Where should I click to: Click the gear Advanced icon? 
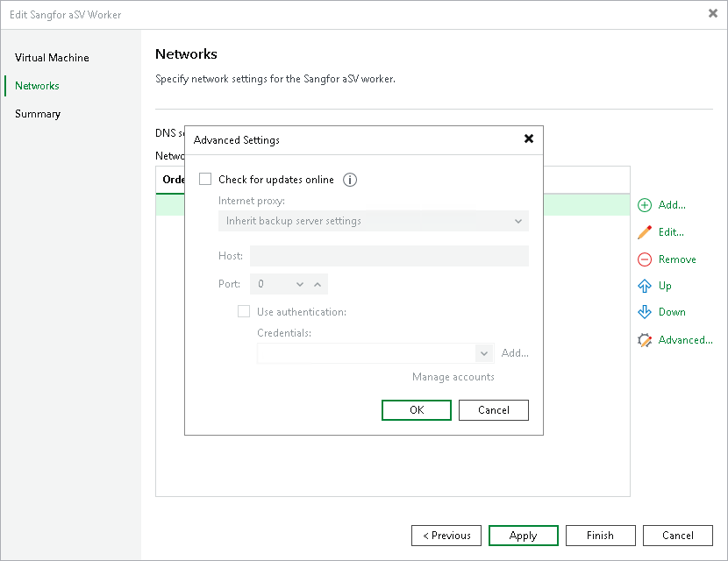(x=645, y=340)
